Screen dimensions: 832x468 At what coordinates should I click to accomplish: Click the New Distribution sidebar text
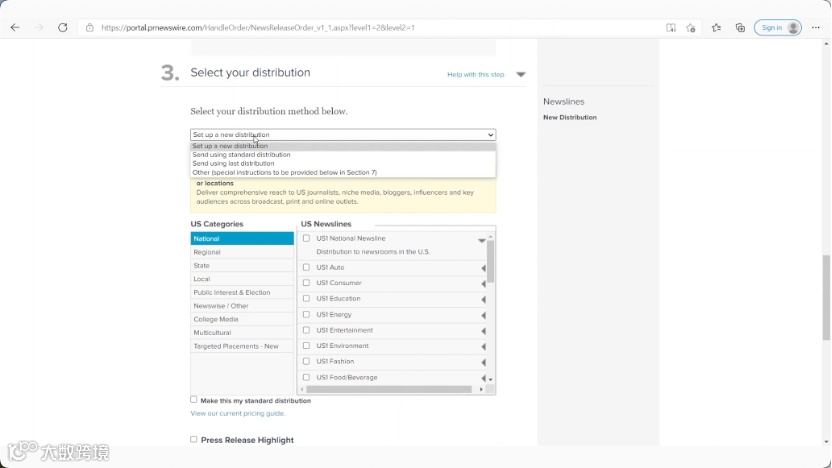click(x=570, y=117)
